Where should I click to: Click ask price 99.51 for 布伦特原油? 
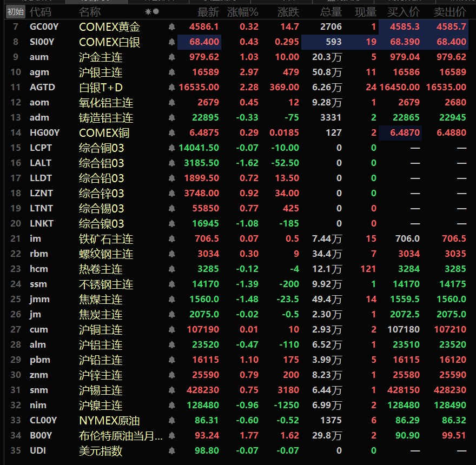tap(454, 436)
